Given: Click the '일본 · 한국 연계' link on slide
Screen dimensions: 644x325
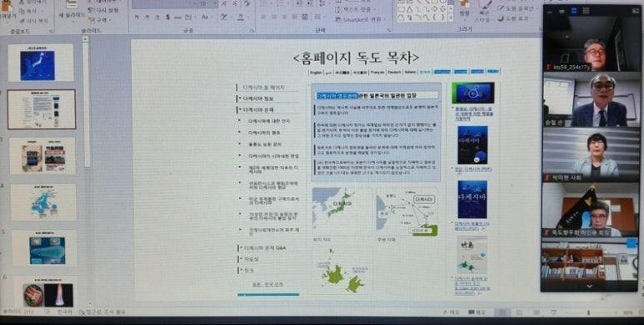Looking at the screenshot, I should coord(267,284).
